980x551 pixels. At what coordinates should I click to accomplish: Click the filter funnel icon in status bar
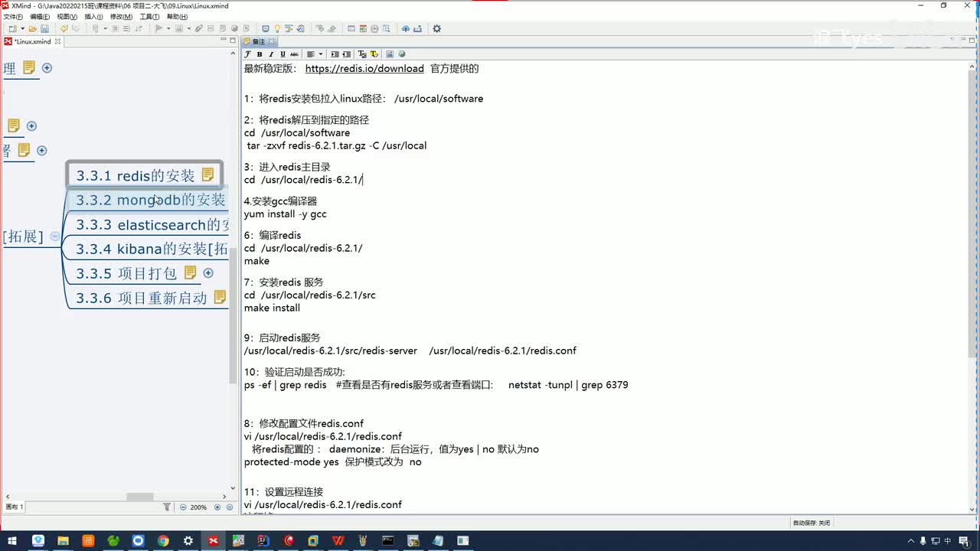[167, 507]
